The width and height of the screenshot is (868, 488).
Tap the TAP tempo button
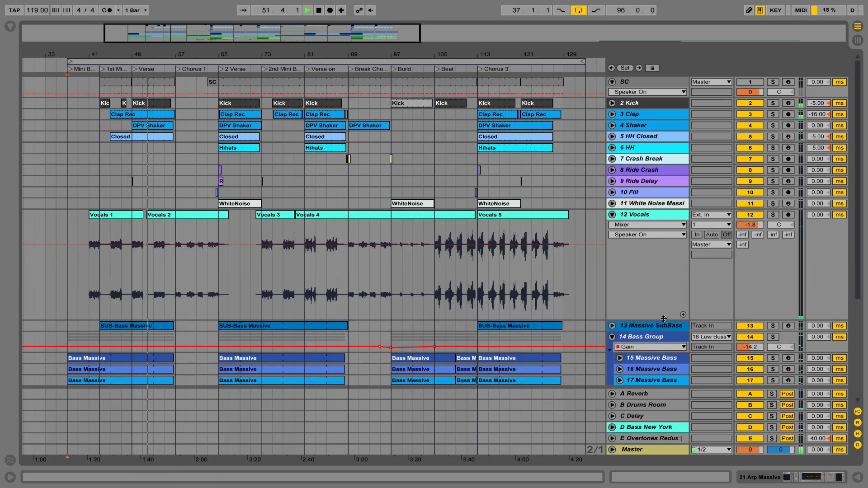14,10
